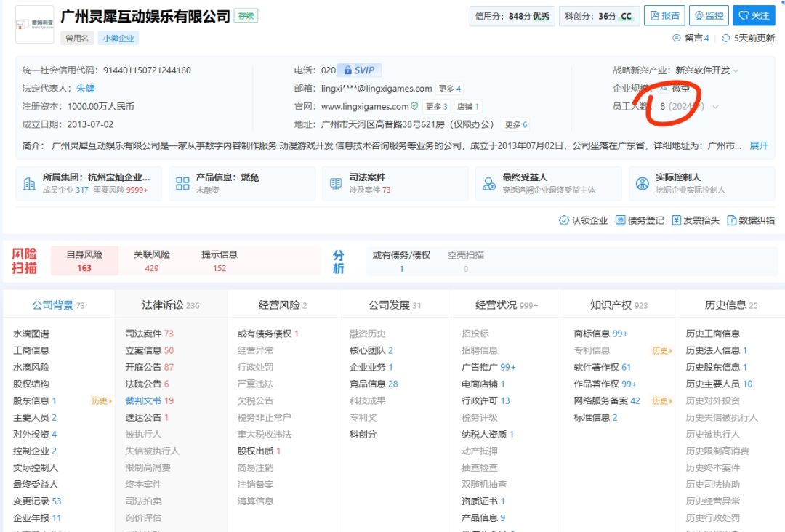
Task: Select 关联风险 429 tab
Action: coord(152,261)
